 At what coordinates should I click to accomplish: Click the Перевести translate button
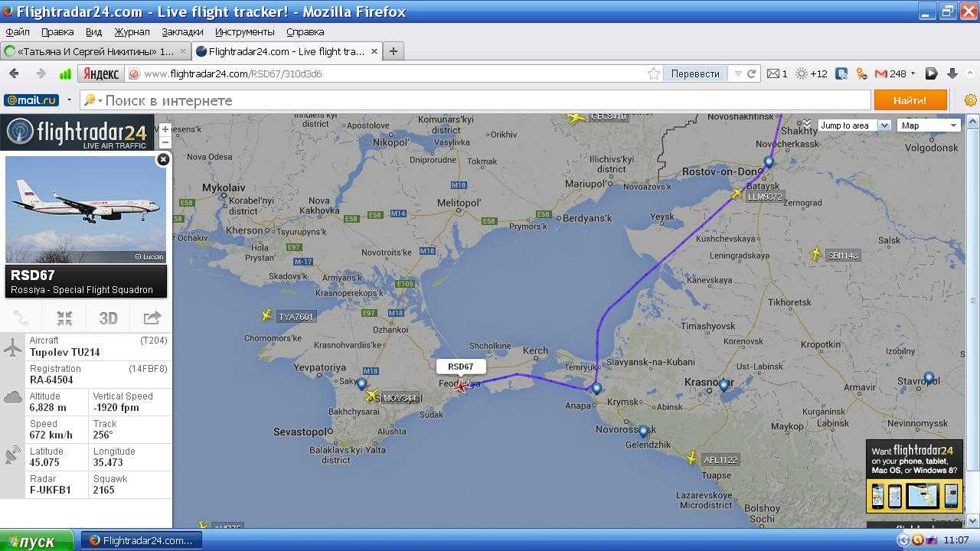(x=695, y=73)
